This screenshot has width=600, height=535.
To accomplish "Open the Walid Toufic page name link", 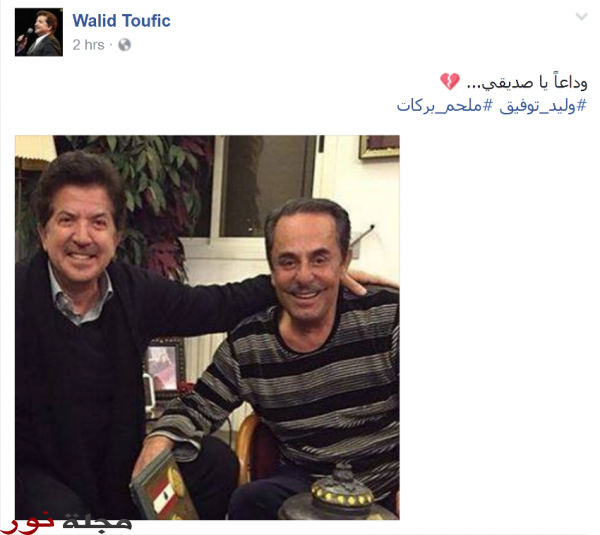I will [121, 21].
